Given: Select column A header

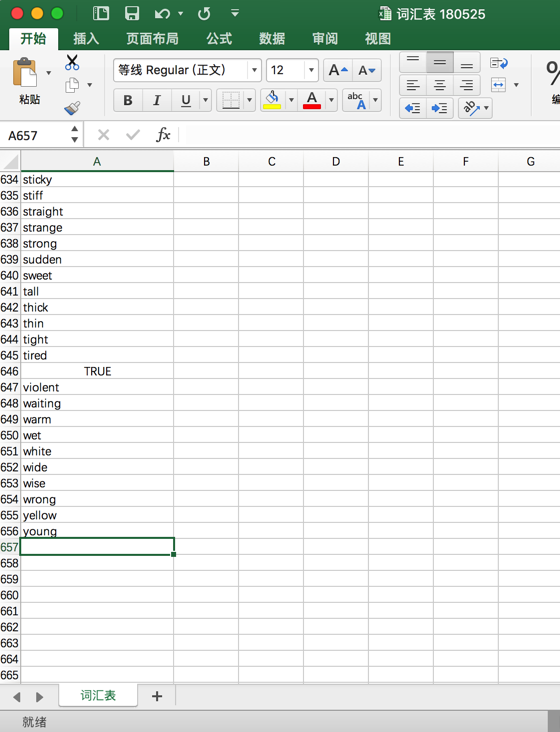Looking at the screenshot, I should pos(97,162).
